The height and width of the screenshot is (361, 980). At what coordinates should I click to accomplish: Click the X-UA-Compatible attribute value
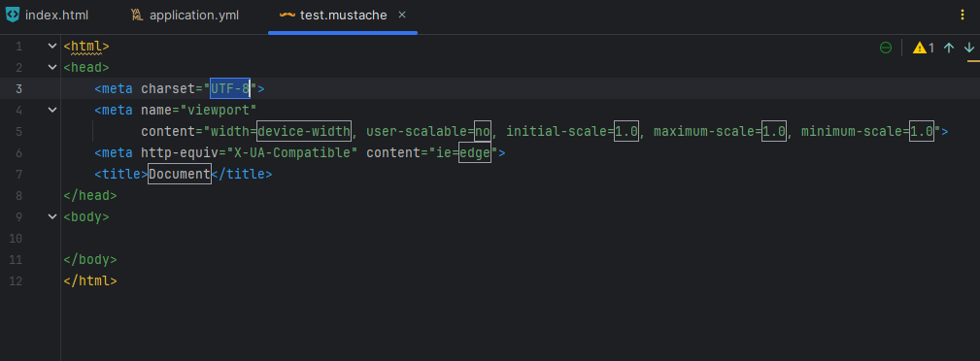pos(292,152)
